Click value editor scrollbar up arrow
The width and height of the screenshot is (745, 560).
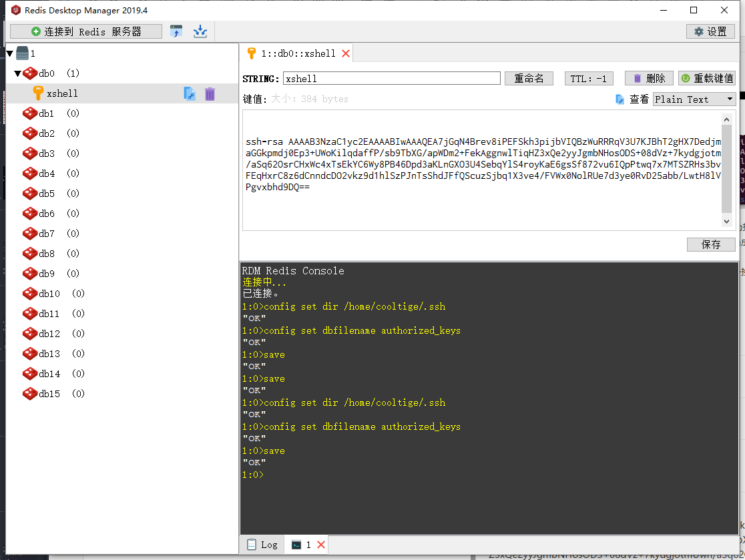click(726, 119)
